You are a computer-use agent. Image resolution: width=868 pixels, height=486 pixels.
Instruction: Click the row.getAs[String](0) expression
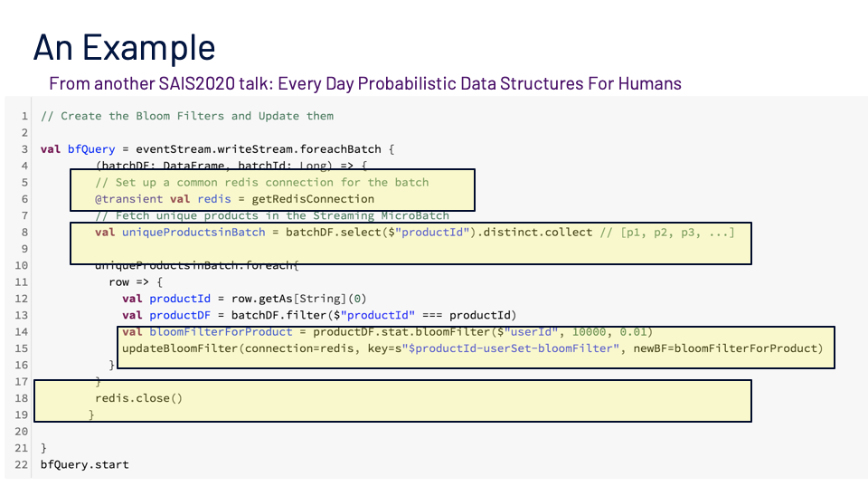pyautogui.click(x=288, y=299)
